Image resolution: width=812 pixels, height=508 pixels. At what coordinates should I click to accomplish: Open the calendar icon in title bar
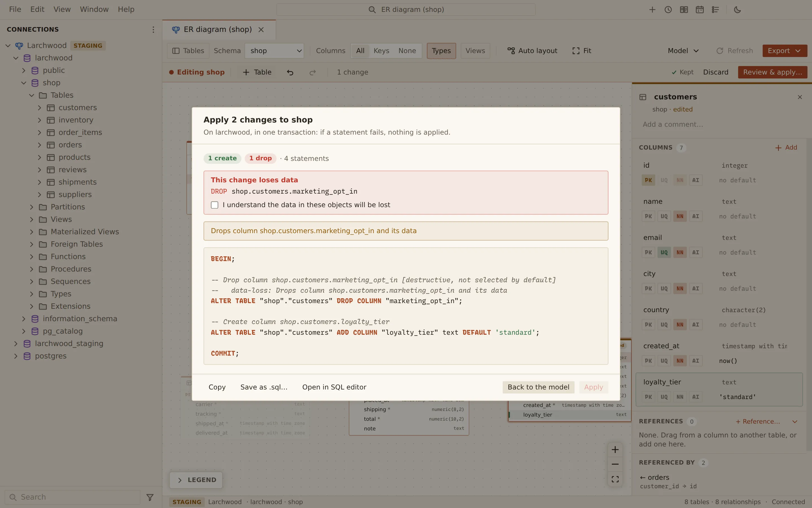[x=699, y=9]
